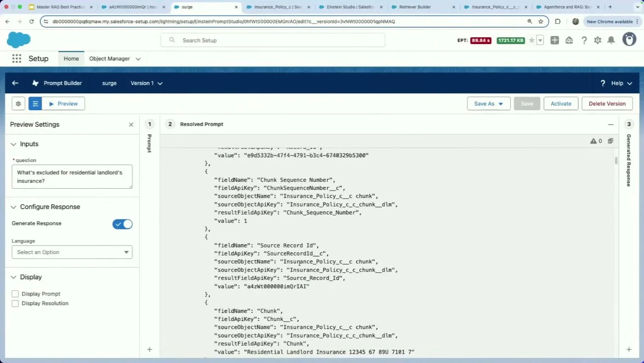Image resolution: width=644 pixels, height=363 pixels.
Task: Open the Help dropdown in Prompt Builder
Action: point(622,83)
